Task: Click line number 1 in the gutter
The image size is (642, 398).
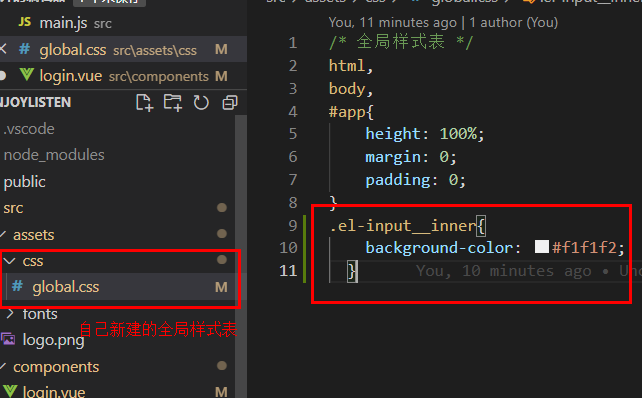Action: pyautogui.click(x=292, y=43)
